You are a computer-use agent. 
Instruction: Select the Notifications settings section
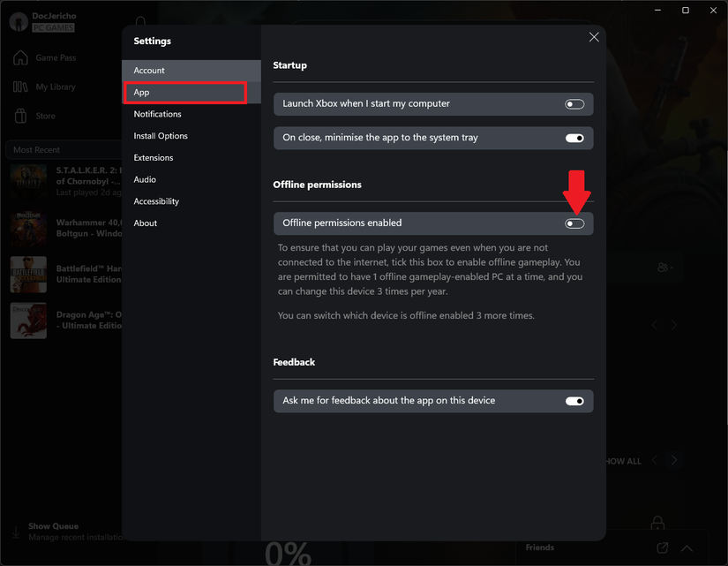tap(157, 113)
